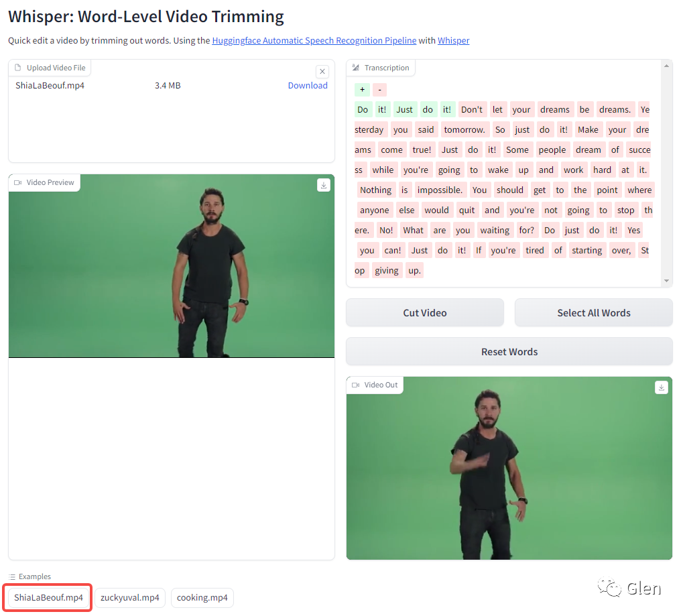The height and width of the screenshot is (616, 683).
Task: Click the Transcription label icon
Action: tap(356, 68)
